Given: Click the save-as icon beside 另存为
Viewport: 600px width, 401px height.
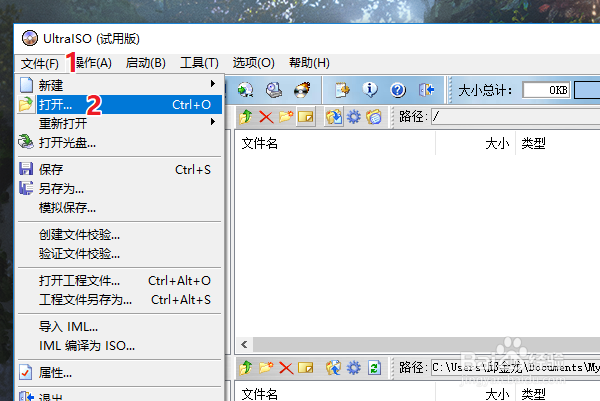Looking at the screenshot, I should click(x=26, y=188).
